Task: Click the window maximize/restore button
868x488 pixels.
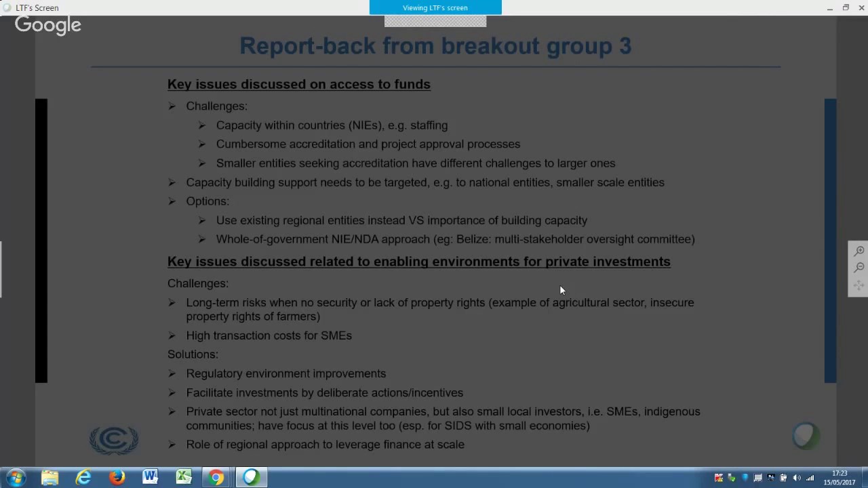Action: coord(846,7)
